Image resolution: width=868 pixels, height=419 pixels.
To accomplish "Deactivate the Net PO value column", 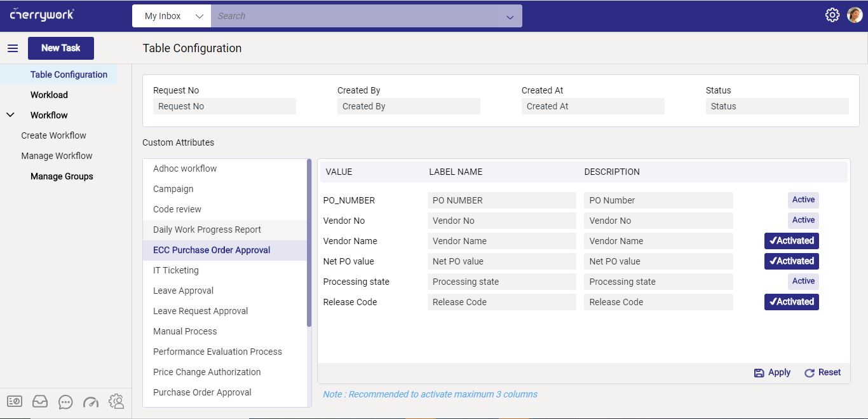I will (791, 261).
